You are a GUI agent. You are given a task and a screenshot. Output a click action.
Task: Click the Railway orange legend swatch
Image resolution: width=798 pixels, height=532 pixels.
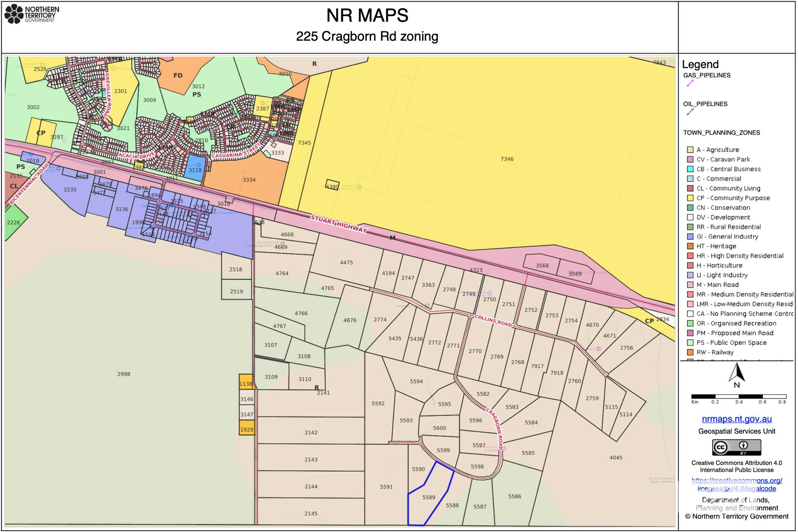pos(690,352)
